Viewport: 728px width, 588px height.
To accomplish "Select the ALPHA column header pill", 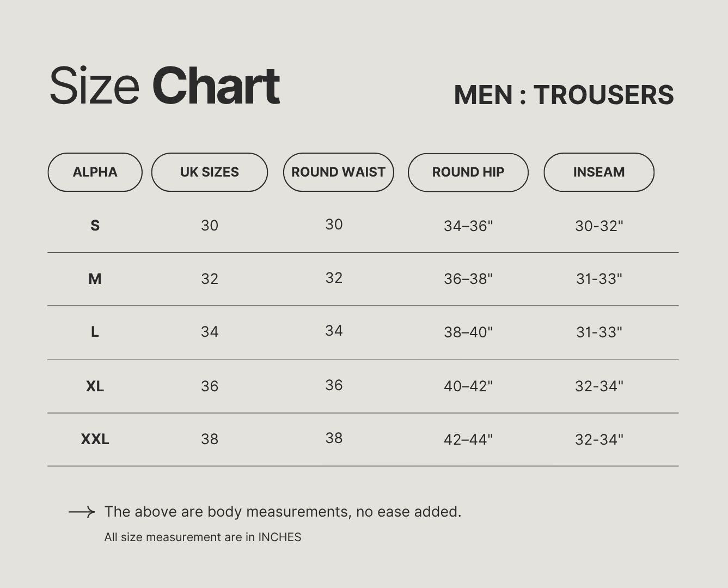I will click(x=95, y=172).
